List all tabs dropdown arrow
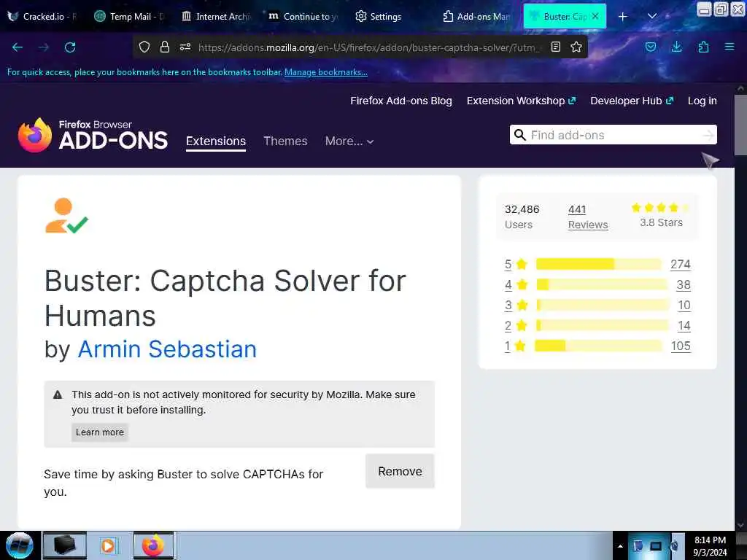Viewport: 747px width, 560px height. point(652,17)
